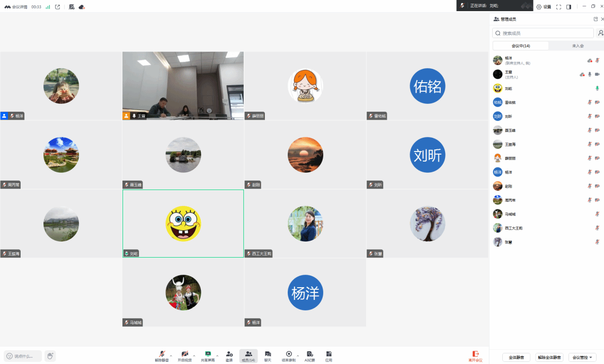The image size is (604, 364).
Task: Open the 邀请 invite icon
Action: tap(229, 354)
